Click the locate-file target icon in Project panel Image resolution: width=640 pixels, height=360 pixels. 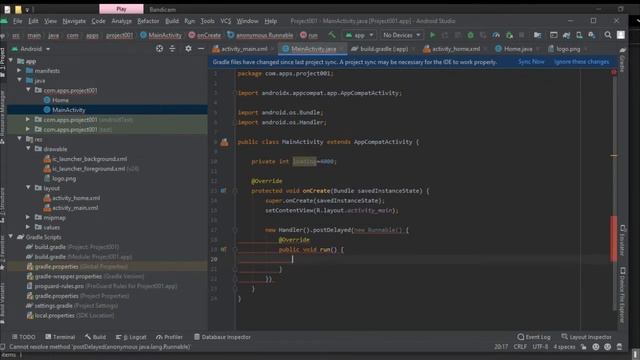click(x=160, y=49)
